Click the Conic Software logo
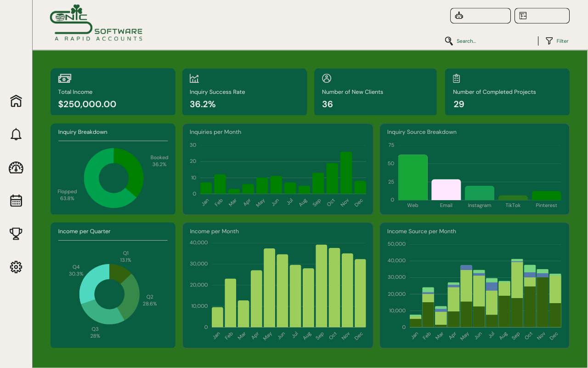The height and width of the screenshot is (368, 588). pos(96,22)
